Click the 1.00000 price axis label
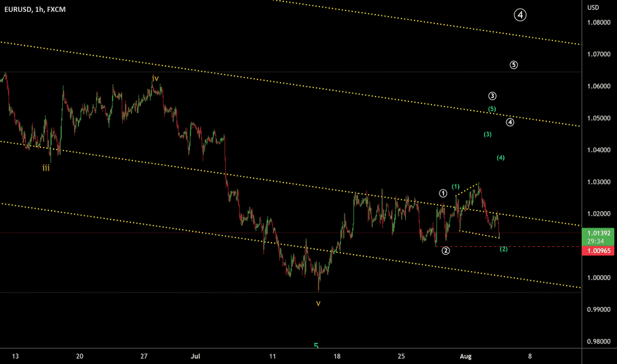 (599, 278)
